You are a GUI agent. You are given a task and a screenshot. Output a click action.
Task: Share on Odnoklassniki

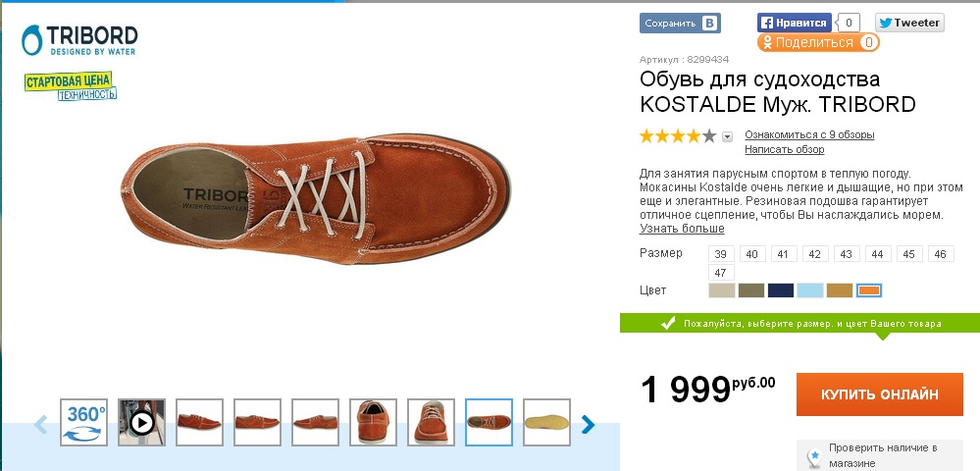point(817,42)
